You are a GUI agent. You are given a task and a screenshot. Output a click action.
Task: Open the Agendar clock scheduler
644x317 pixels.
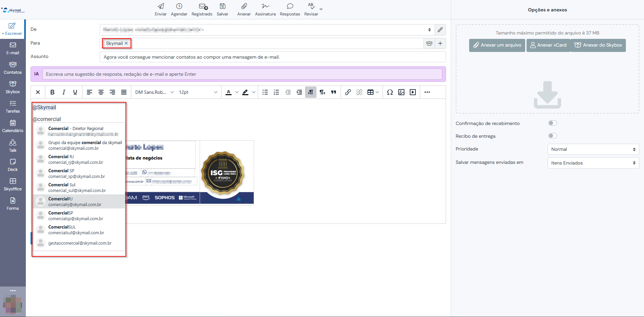[179, 6]
